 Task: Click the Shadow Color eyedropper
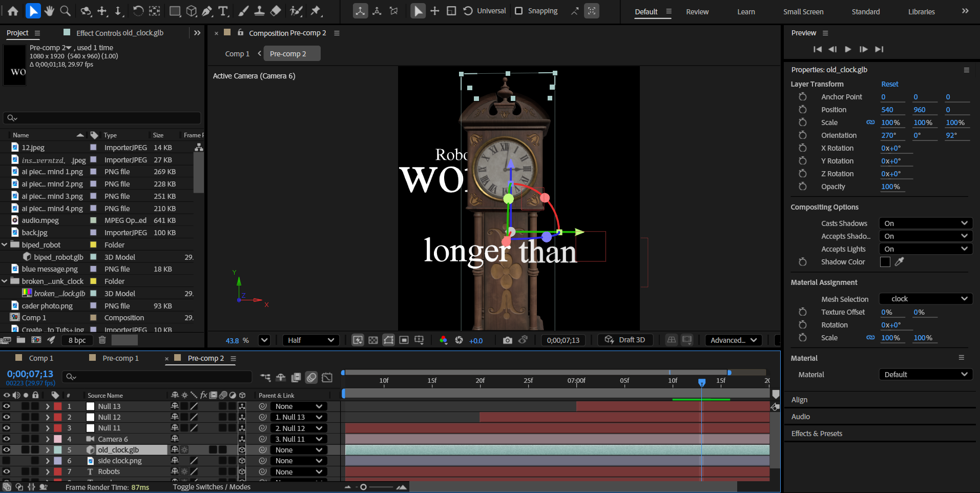tap(899, 262)
